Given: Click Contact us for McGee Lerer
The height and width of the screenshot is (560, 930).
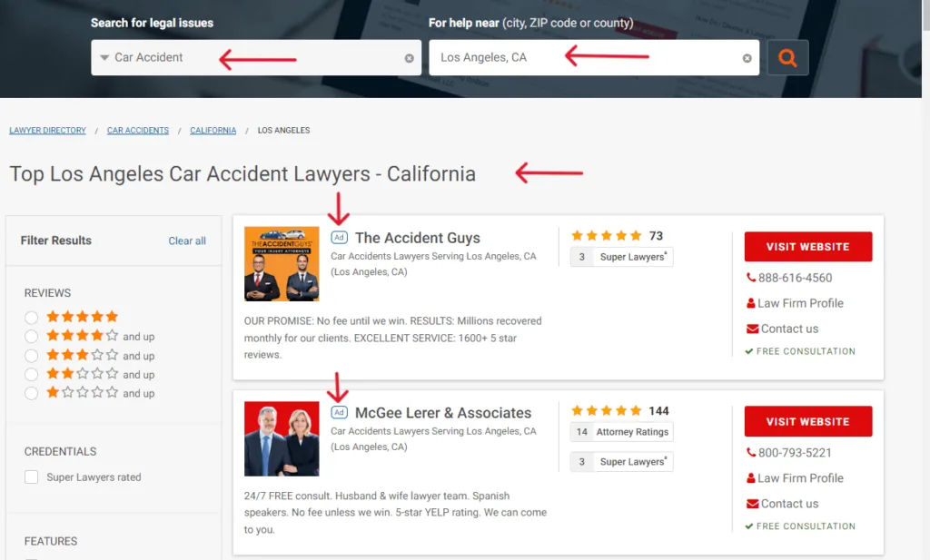Looking at the screenshot, I should click(789, 503).
